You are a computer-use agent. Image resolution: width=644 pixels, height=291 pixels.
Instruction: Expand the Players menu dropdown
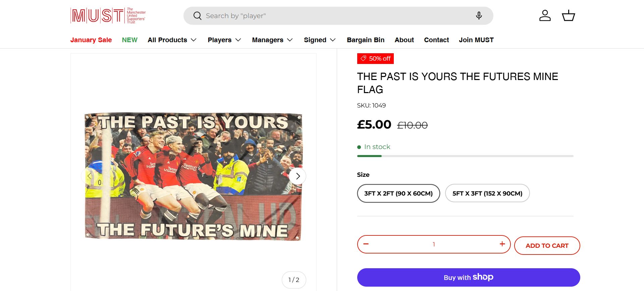coord(224,40)
